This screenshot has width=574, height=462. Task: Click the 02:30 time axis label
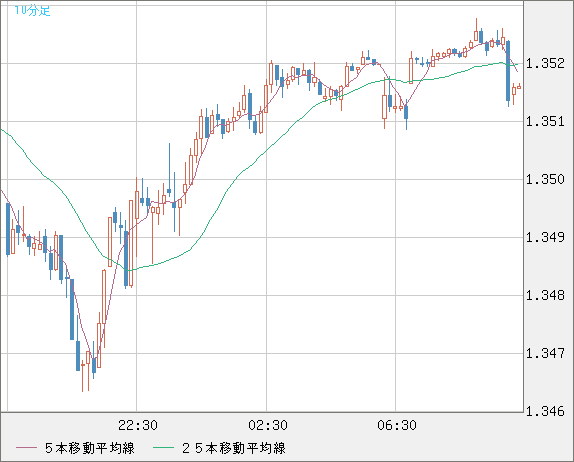point(268,425)
